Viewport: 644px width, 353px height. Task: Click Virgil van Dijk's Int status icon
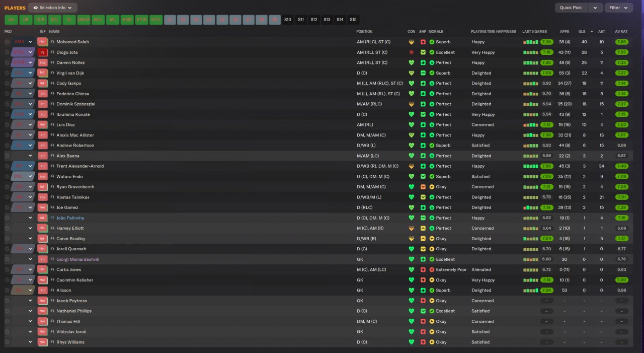[x=42, y=73]
